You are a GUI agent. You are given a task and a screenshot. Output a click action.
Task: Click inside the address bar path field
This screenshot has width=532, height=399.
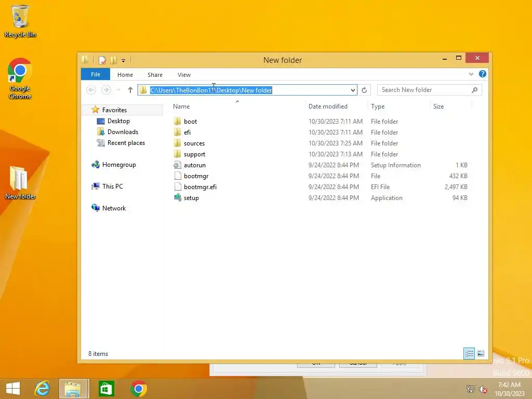click(x=247, y=90)
